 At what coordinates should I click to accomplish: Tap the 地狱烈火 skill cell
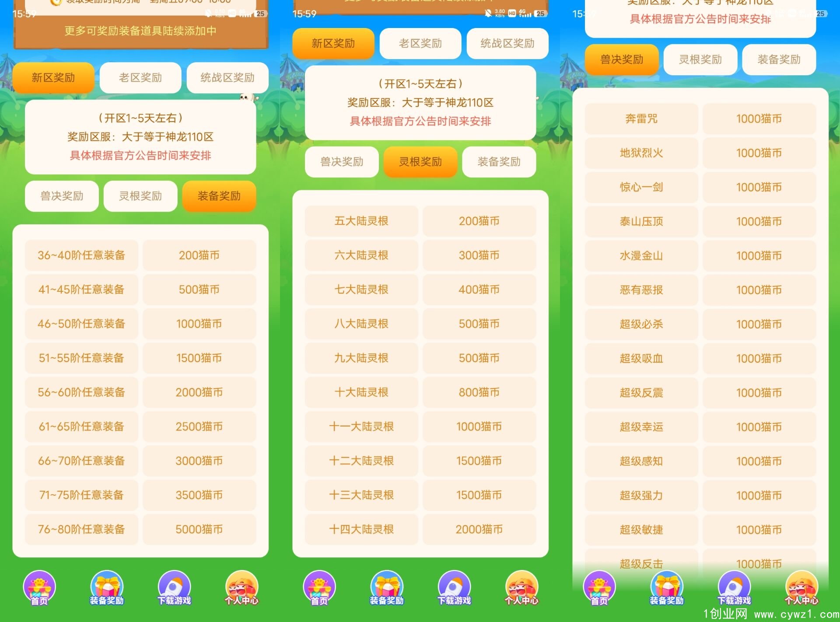(641, 153)
